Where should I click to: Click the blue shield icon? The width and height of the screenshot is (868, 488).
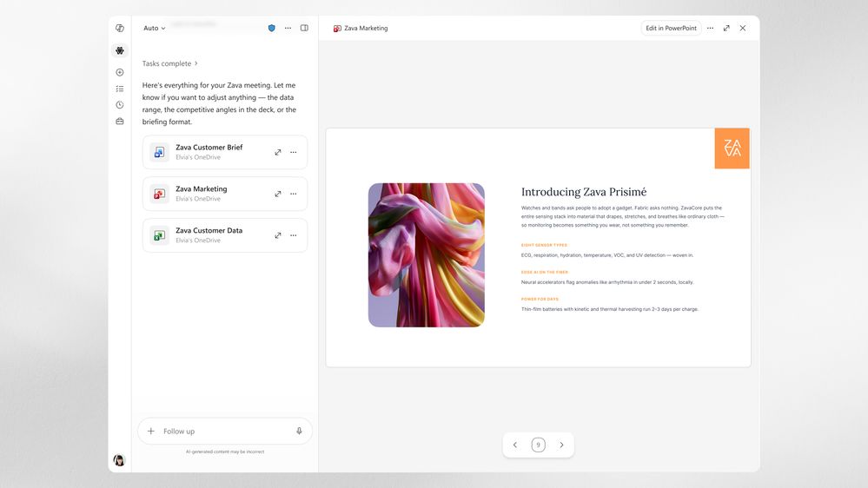pos(271,28)
